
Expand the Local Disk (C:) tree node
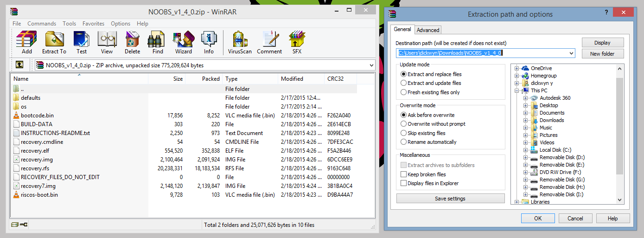tap(525, 150)
